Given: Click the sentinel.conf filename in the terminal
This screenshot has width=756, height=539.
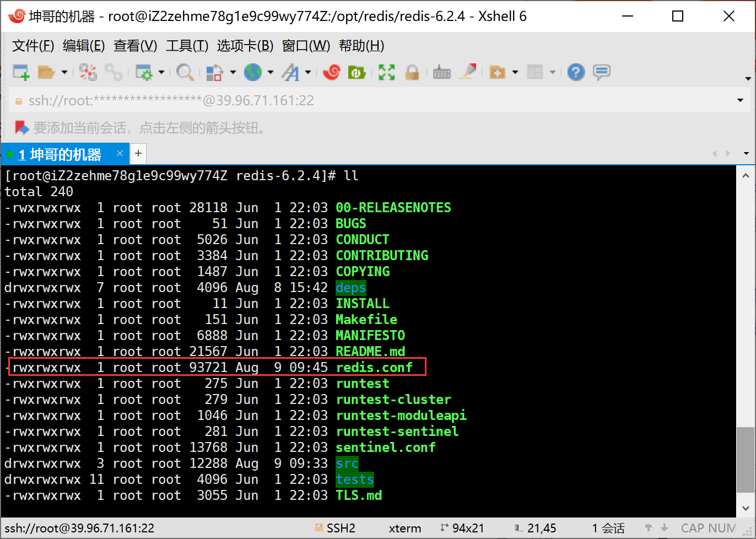Looking at the screenshot, I should (386, 448).
